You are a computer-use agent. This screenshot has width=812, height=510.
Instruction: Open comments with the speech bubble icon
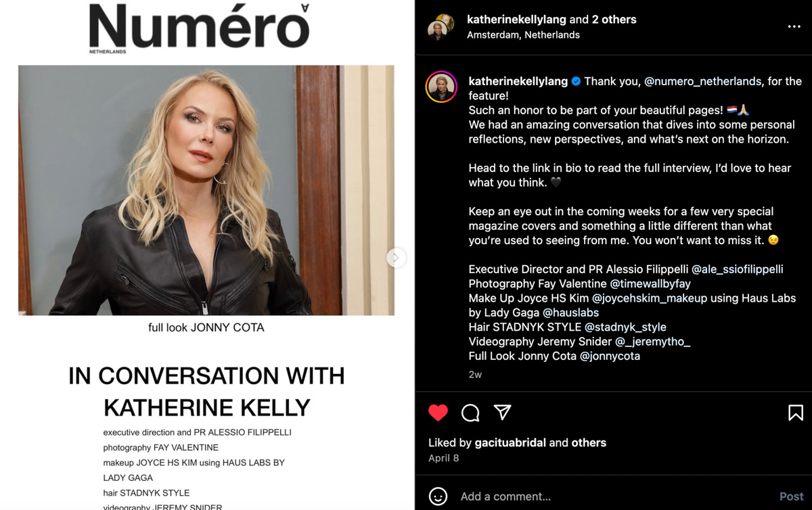(470, 413)
